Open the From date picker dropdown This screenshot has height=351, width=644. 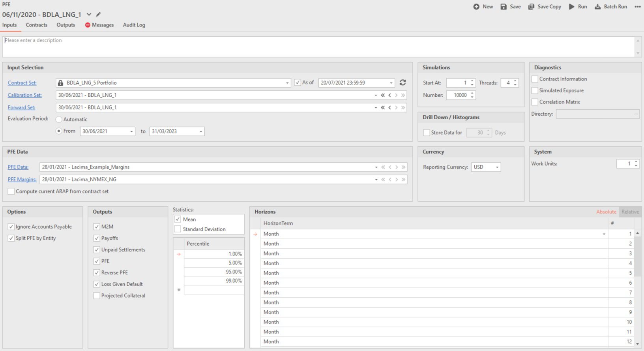tap(131, 131)
